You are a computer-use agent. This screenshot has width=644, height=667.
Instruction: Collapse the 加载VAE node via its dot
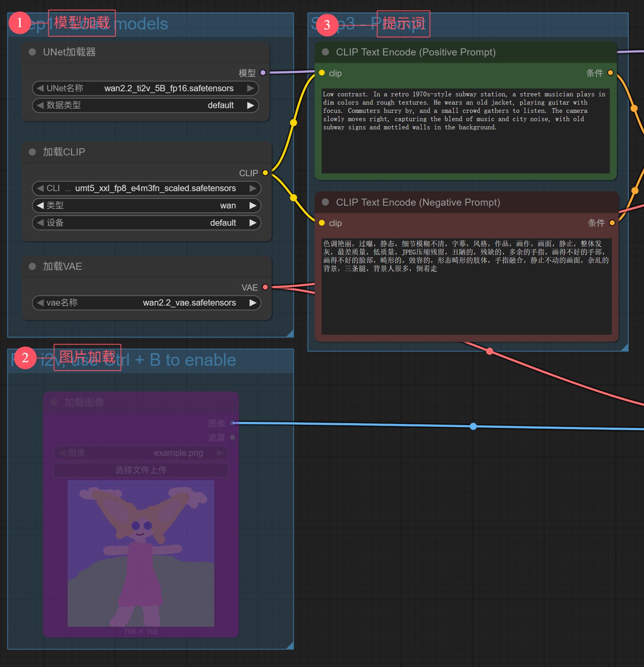pos(33,266)
